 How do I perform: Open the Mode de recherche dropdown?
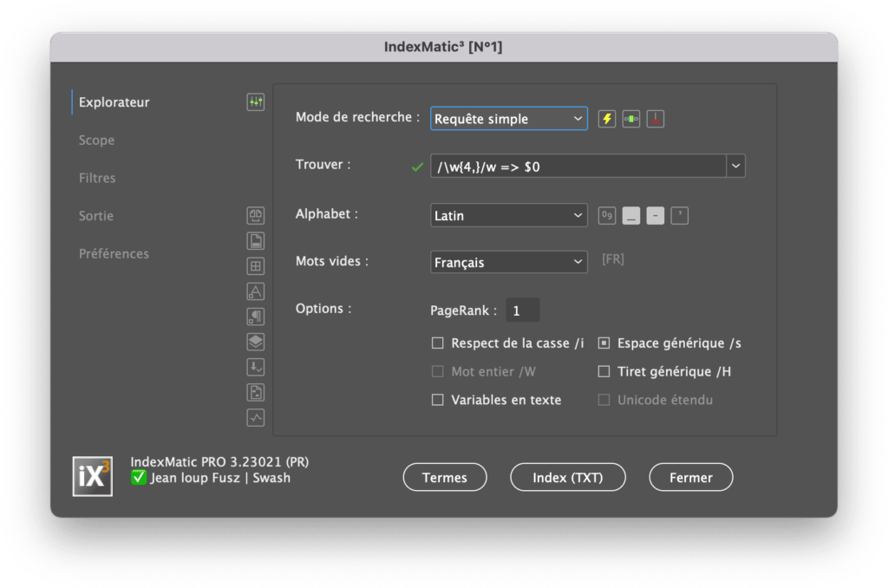click(x=508, y=119)
